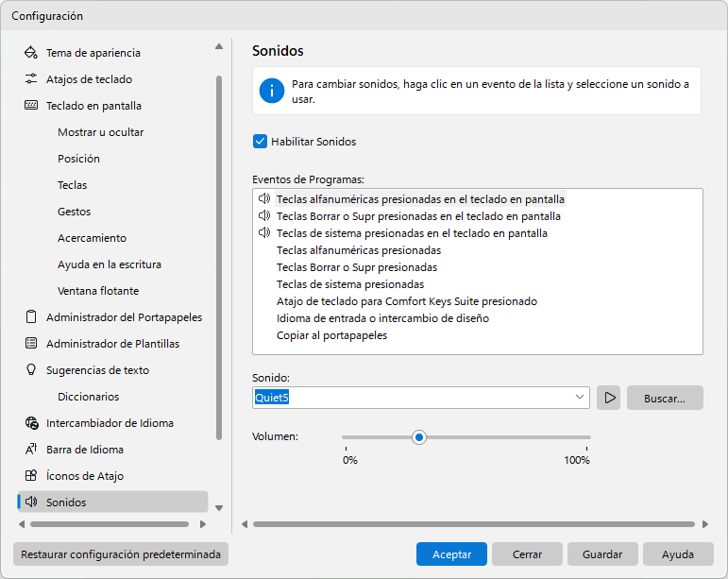This screenshot has height=579, width=728.
Task: Click main panel horizontal scroll left arrow
Action: click(x=245, y=524)
